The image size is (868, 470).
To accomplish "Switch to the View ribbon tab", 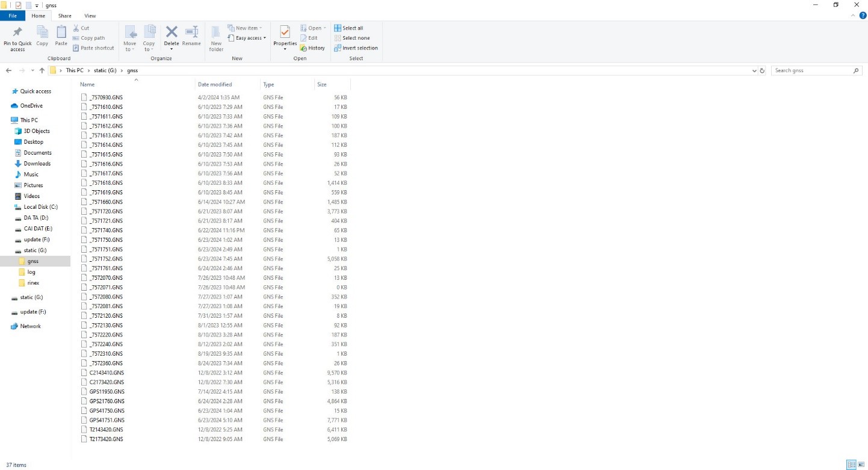I will point(90,16).
